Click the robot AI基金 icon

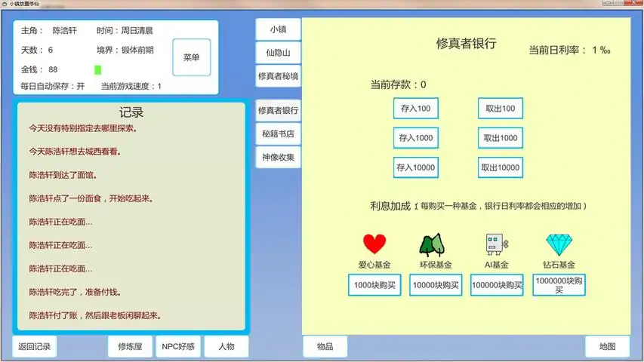coord(496,244)
